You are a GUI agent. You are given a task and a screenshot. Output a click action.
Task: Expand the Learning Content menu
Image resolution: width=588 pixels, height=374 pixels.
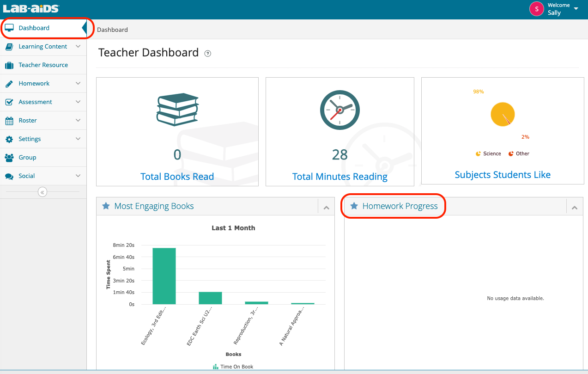click(43, 47)
